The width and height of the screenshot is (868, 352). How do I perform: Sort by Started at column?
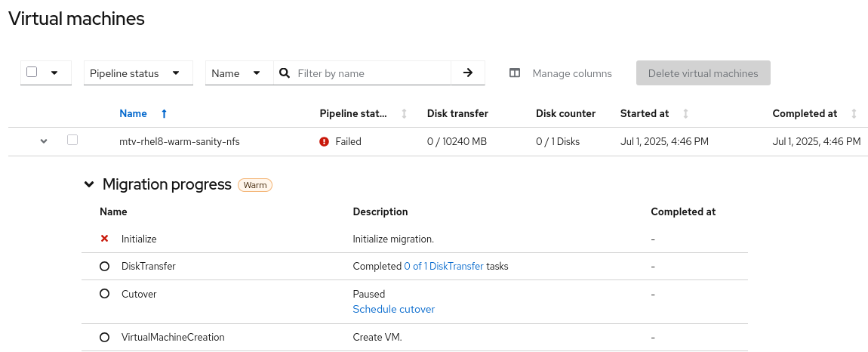tap(685, 113)
